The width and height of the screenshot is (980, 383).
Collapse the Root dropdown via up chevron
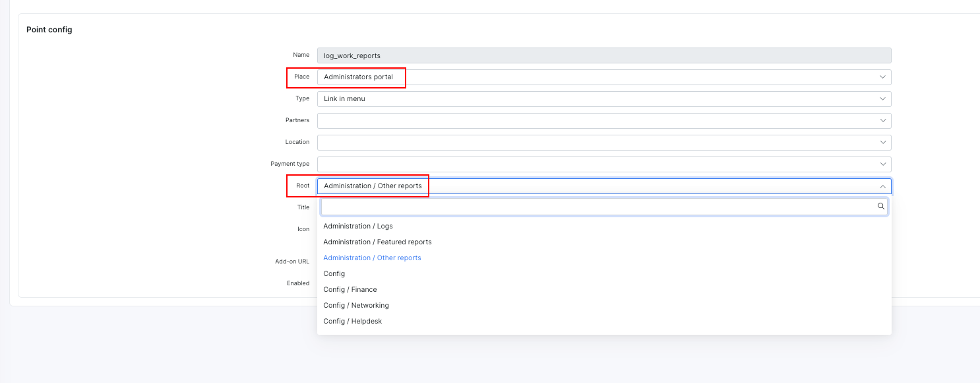tap(882, 186)
